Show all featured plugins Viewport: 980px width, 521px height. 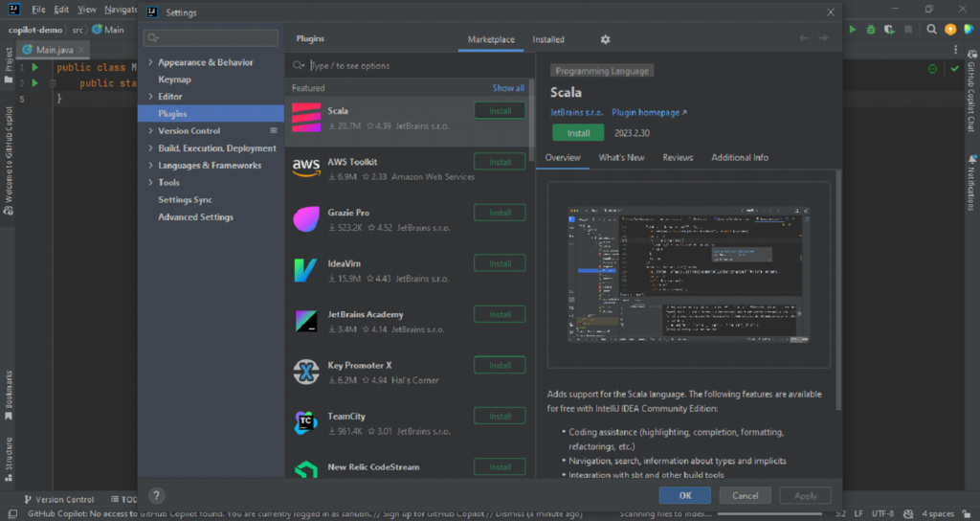click(x=508, y=87)
